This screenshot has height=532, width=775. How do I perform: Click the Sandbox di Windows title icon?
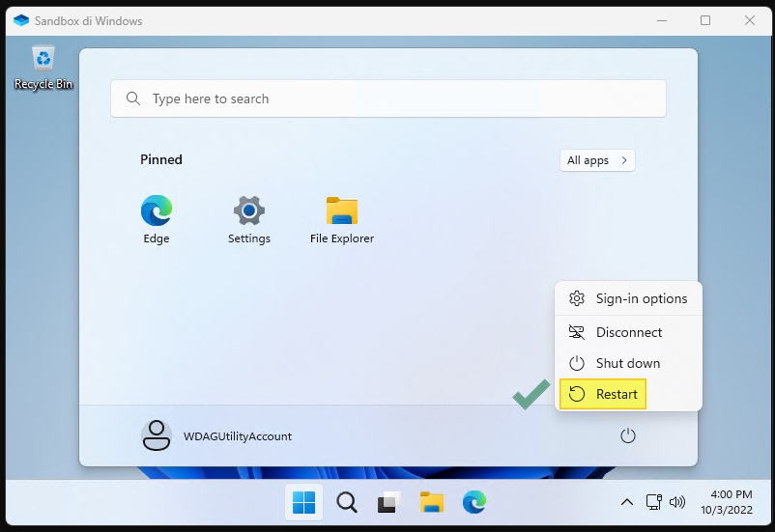pyautogui.click(x=21, y=20)
